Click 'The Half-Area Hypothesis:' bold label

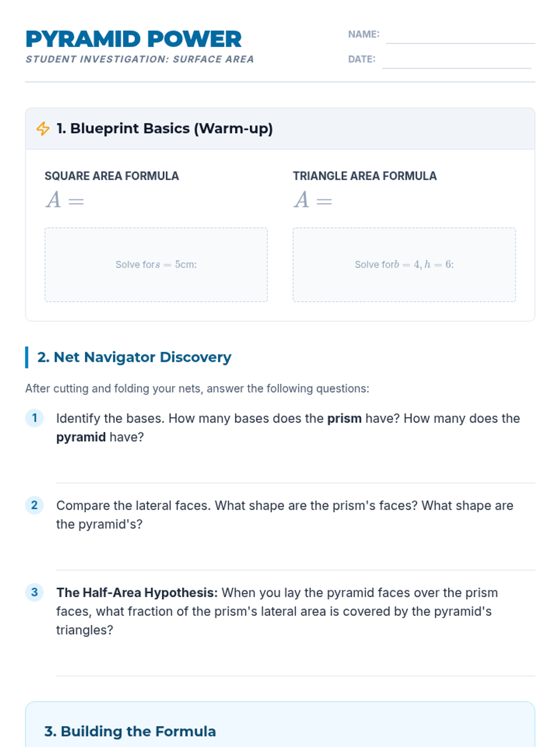tap(137, 592)
